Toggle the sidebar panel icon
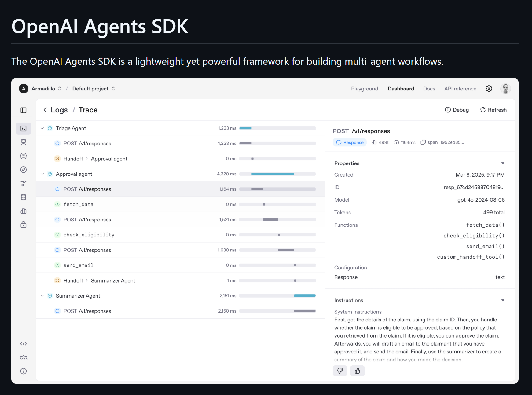 click(x=24, y=110)
